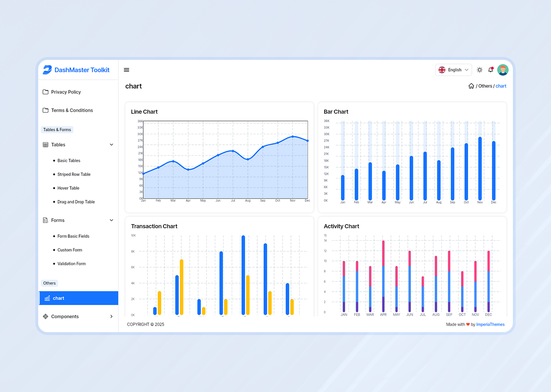
Task: Click the home icon in breadcrumb
Action: [x=471, y=86]
